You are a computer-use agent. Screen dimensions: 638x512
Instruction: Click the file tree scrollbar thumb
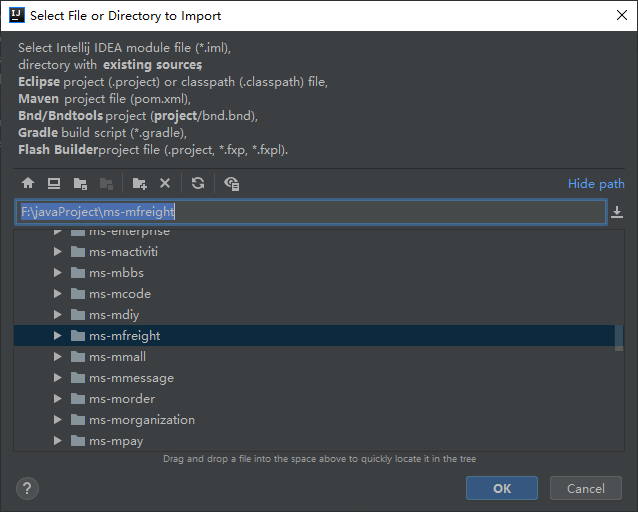[x=619, y=338]
